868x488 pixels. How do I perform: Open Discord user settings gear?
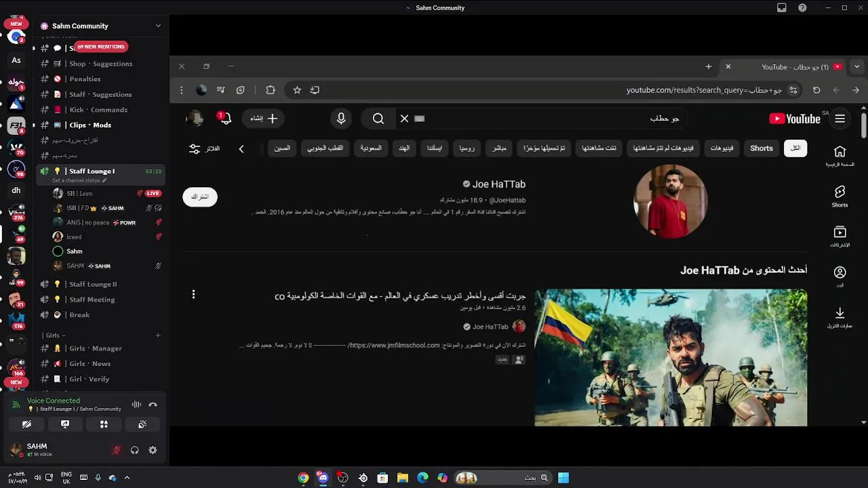coord(153,450)
